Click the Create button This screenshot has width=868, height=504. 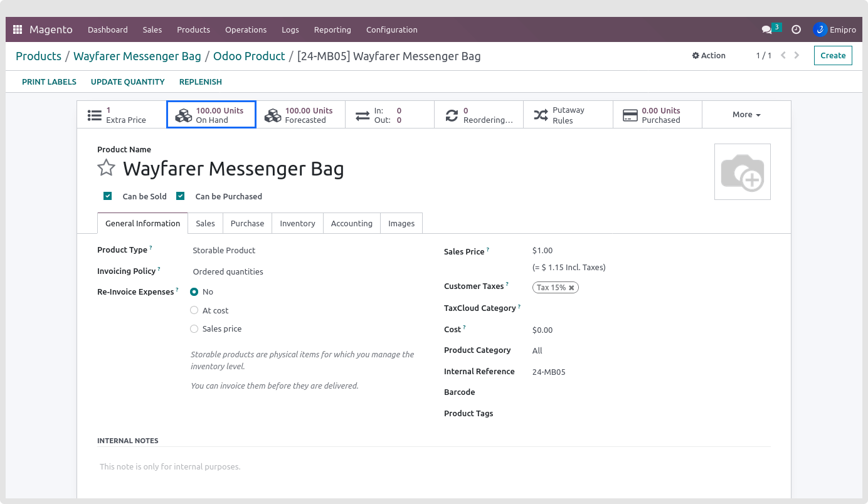coord(833,55)
